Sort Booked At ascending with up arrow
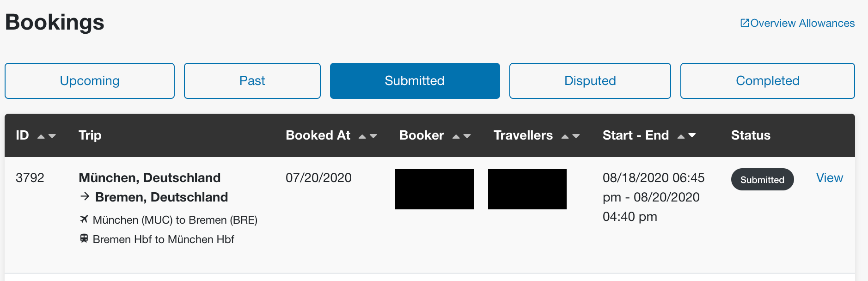The width and height of the screenshot is (868, 281). [x=362, y=136]
